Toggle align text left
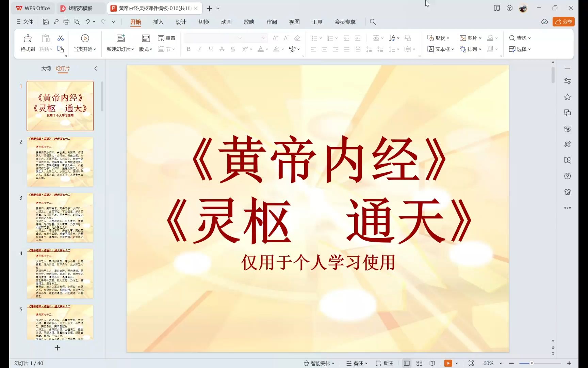This screenshot has height=368, width=588. click(313, 49)
